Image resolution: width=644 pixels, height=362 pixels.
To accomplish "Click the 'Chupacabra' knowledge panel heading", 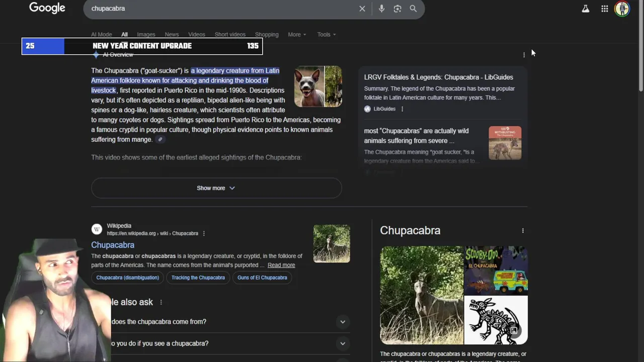I will [410, 230].
